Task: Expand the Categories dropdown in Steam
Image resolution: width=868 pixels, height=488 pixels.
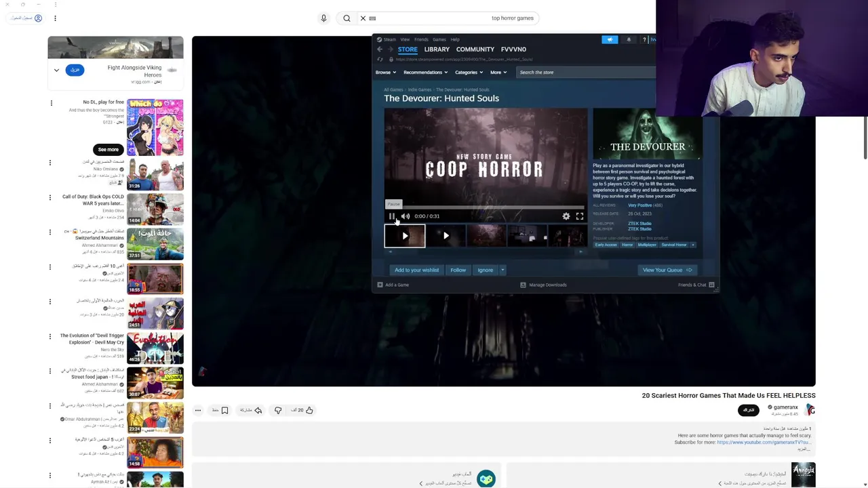Action: [469, 73]
